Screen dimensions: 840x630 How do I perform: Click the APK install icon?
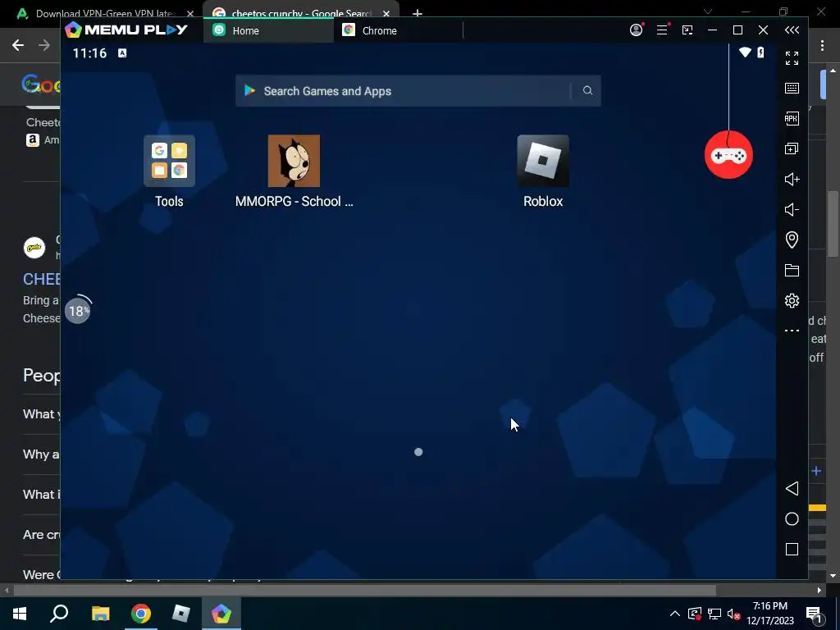coord(792,118)
